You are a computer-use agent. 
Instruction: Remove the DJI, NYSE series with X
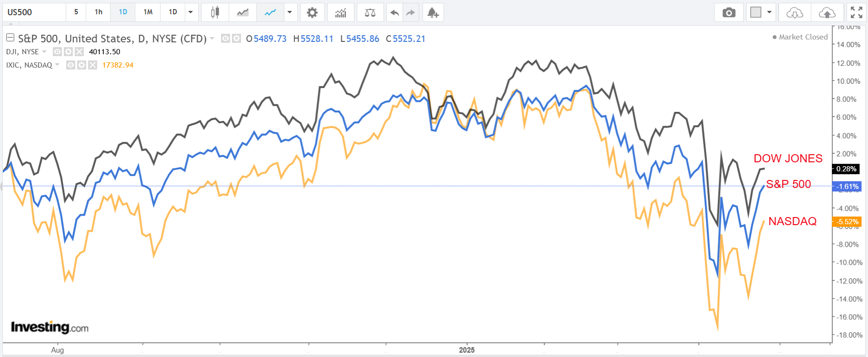pos(79,51)
